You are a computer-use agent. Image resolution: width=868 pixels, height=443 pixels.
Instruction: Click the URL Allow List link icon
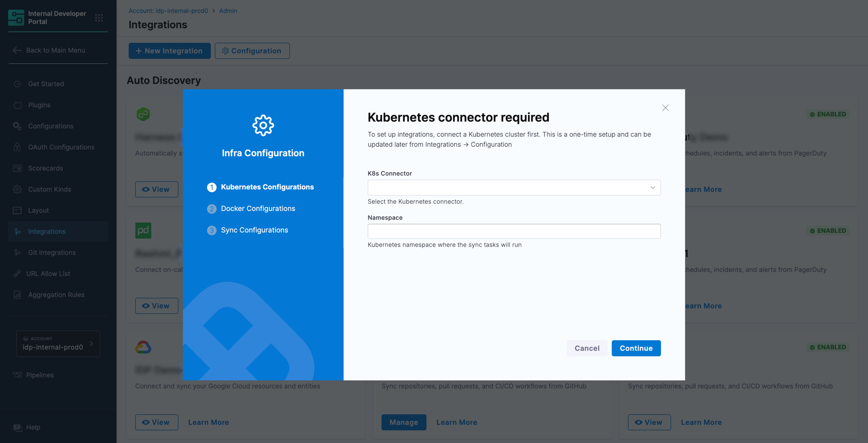18,274
